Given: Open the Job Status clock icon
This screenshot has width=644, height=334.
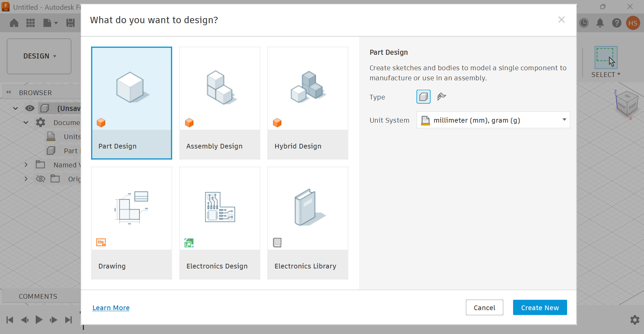Looking at the screenshot, I should pos(584,23).
